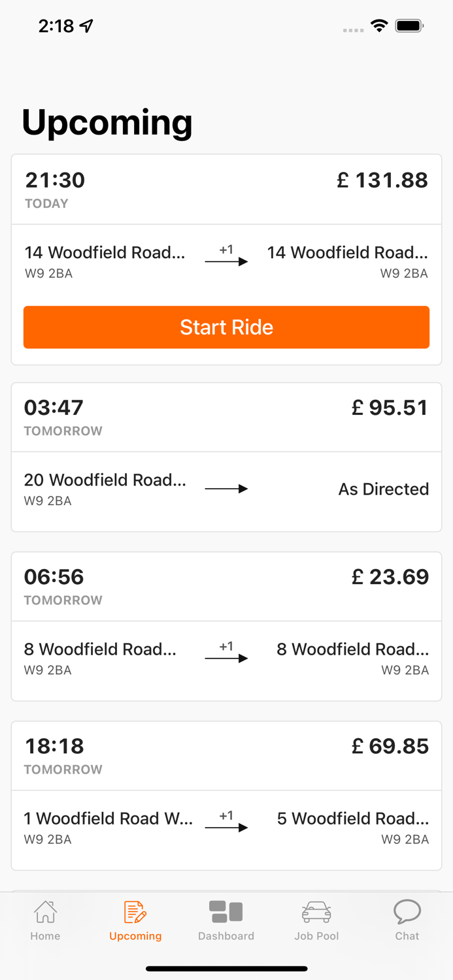Tap the location arrow beside the clock
This screenshot has width=453, height=980.
(x=86, y=26)
